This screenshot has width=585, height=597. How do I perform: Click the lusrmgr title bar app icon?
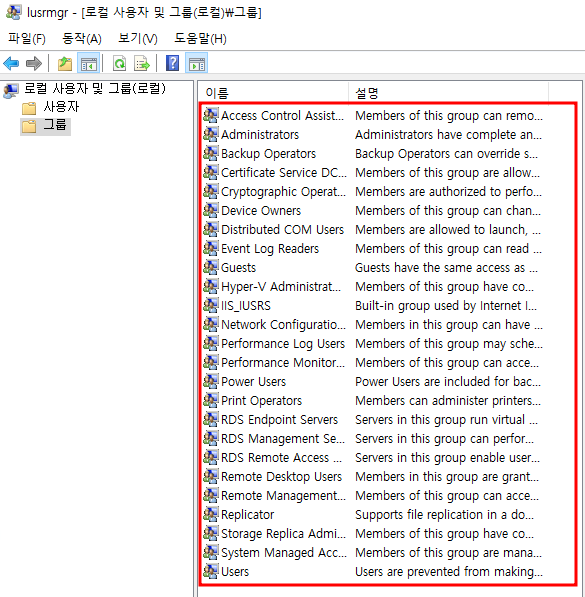(x=14, y=12)
